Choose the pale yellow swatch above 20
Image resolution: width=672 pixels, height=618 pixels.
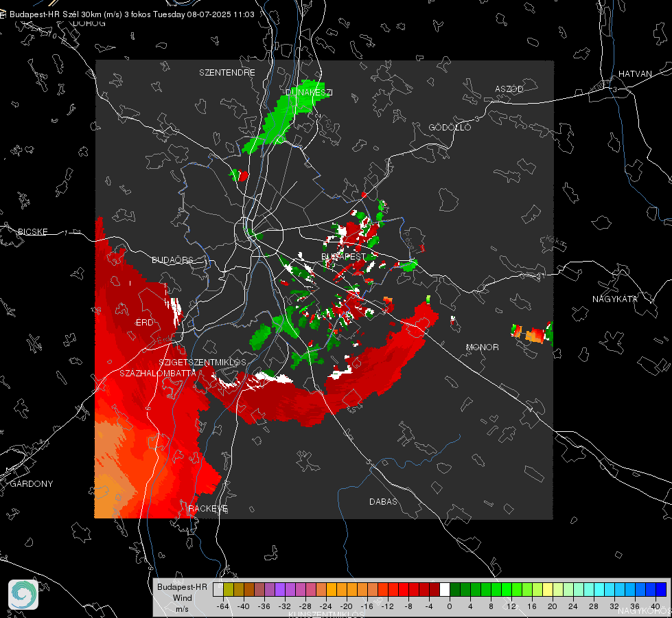point(548,590)
